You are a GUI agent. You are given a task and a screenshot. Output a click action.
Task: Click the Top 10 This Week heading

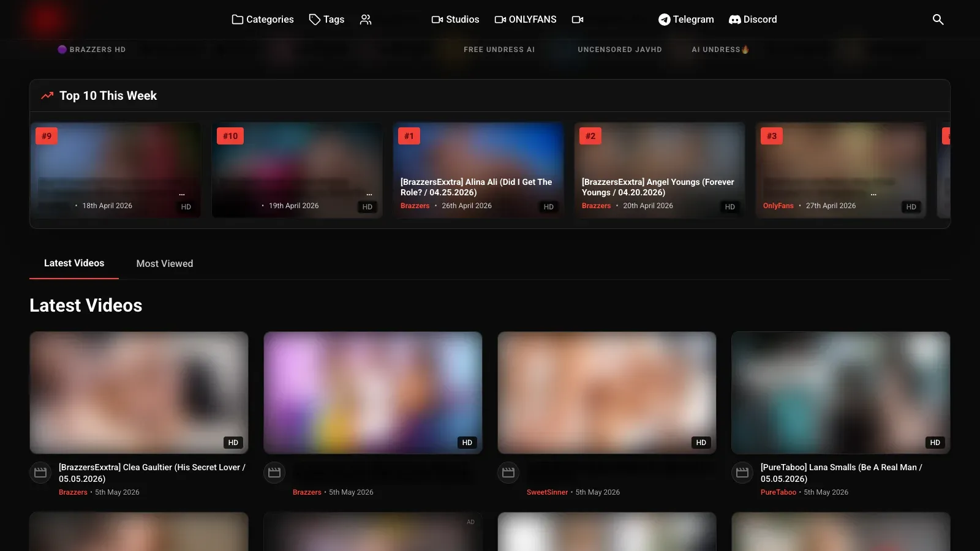pyautogui.click(x=108, y=96)
